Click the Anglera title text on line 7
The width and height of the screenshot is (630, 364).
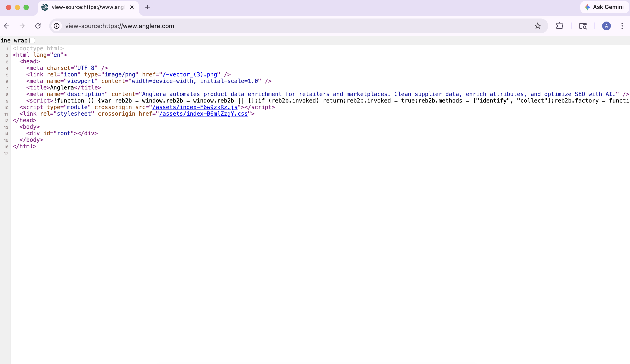pos(62,88)
